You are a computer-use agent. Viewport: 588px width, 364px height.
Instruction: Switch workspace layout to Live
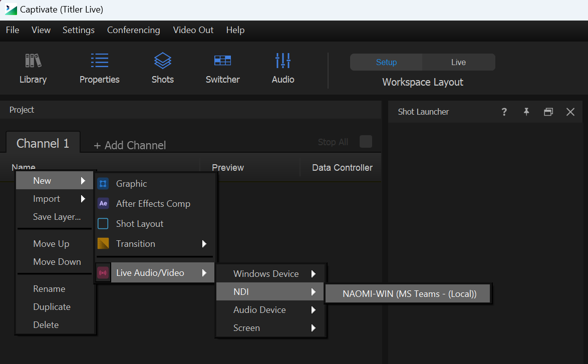click(x=459, y=62)
